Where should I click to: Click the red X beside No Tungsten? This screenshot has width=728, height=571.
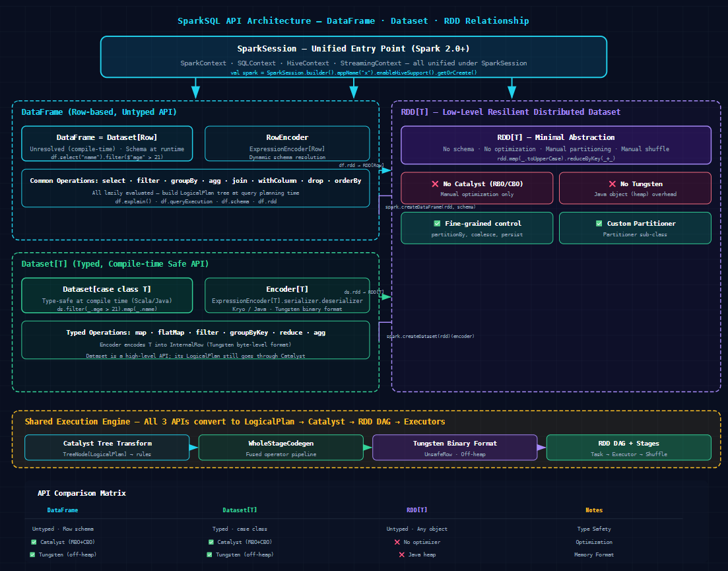pos(612,184)
